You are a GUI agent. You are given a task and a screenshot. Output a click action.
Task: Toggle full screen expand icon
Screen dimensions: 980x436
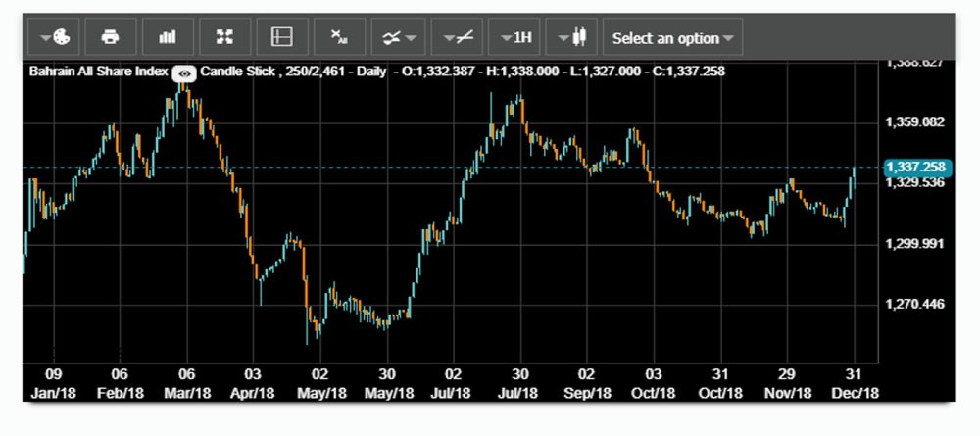coord(225,37)
